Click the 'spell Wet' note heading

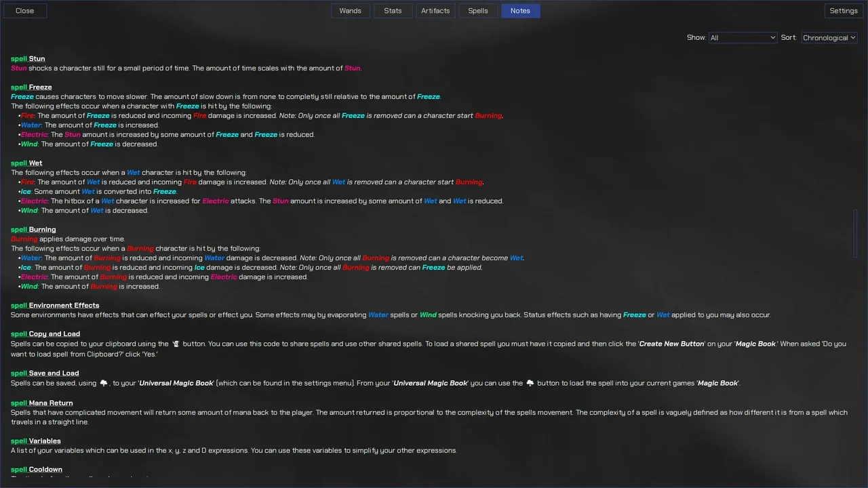point(26,163)
